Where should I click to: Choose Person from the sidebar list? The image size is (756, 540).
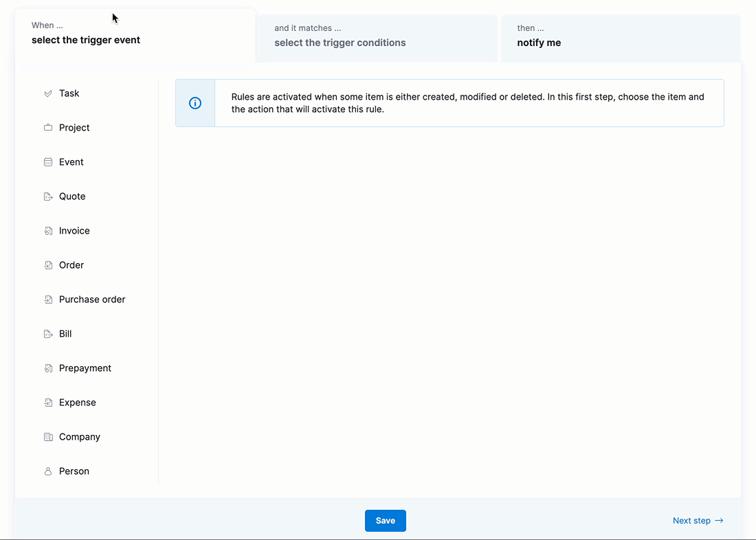[74, 471]
